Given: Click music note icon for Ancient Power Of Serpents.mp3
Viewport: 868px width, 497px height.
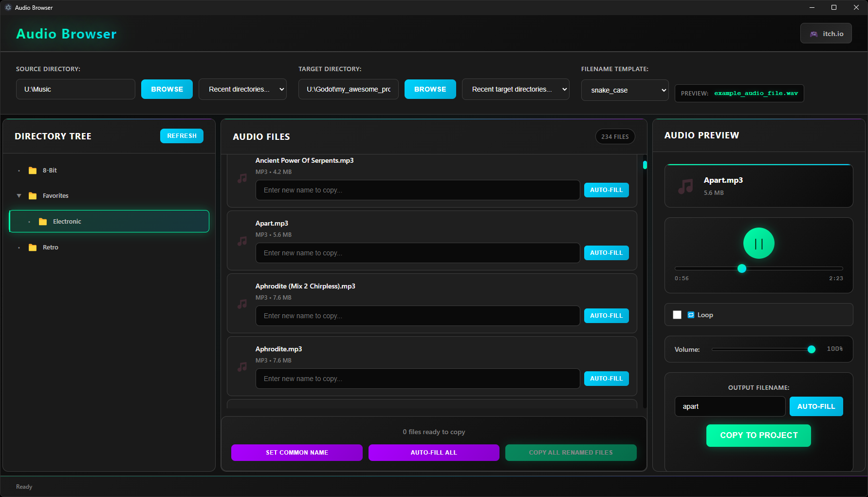Looking at the screenshot, I should click(242, 178).
